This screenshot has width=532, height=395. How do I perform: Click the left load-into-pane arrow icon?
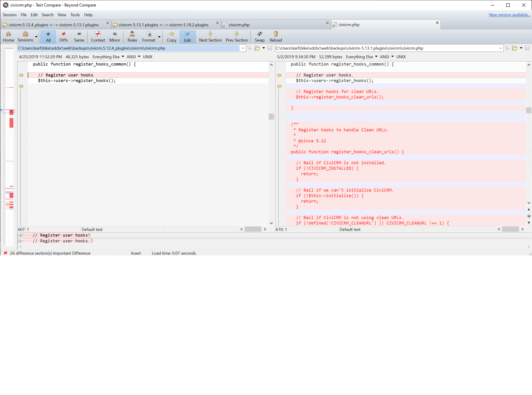pos(250,48)
